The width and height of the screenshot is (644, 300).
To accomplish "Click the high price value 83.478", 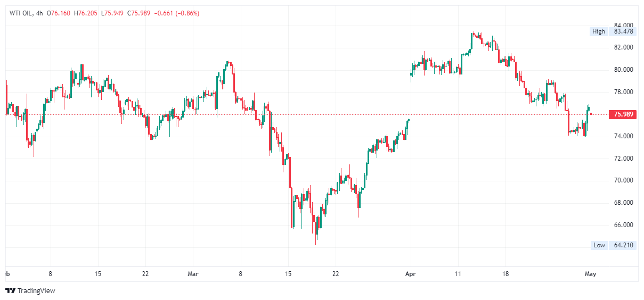I will click(x=623, y=31).
